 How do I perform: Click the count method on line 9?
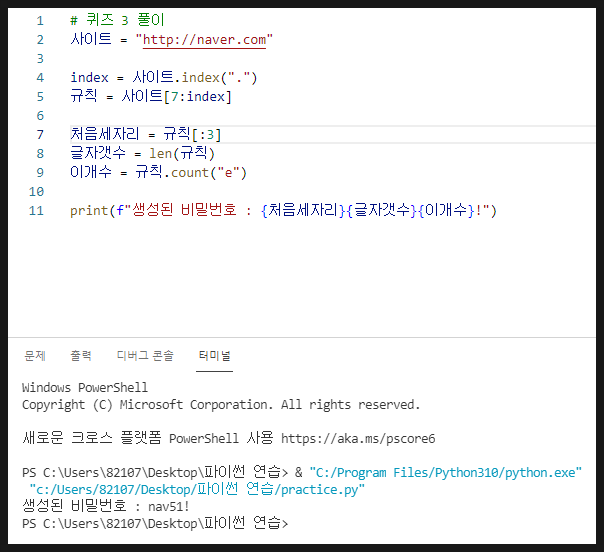pyautogui.click(x=190, y=173)
